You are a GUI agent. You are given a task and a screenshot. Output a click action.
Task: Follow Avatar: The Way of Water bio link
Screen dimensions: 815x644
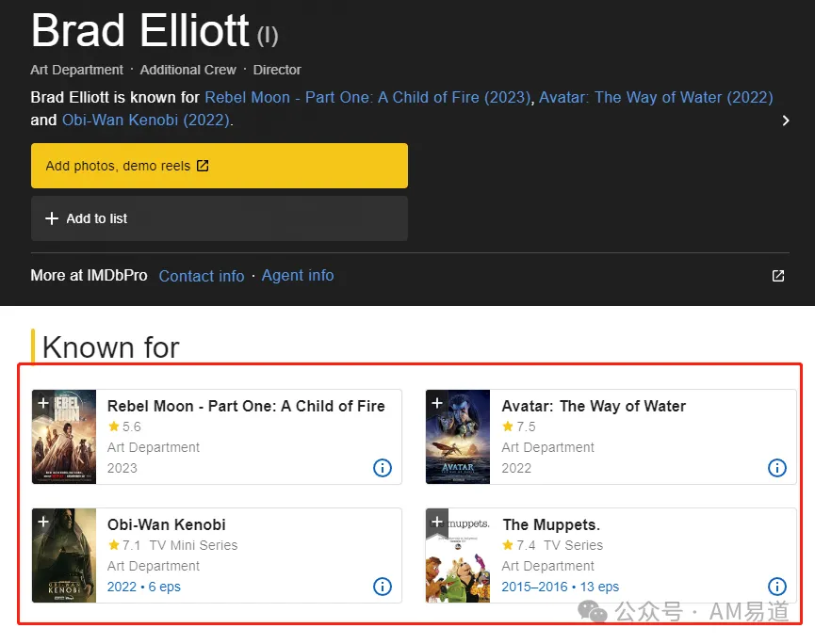pos(656,98)
